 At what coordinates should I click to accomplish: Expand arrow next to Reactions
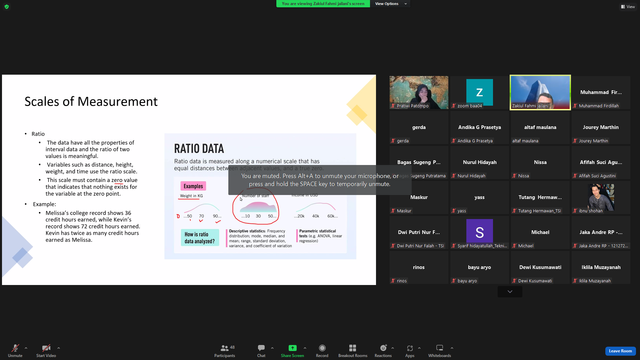[393, 348]
